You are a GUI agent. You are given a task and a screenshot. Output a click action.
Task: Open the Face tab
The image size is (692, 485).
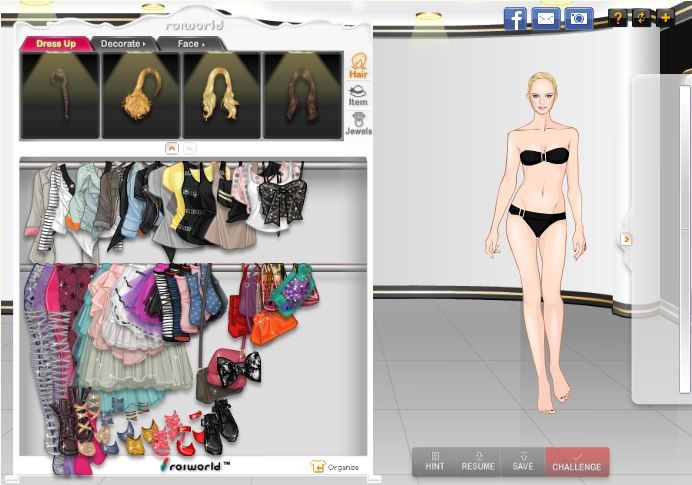(190, 44)
